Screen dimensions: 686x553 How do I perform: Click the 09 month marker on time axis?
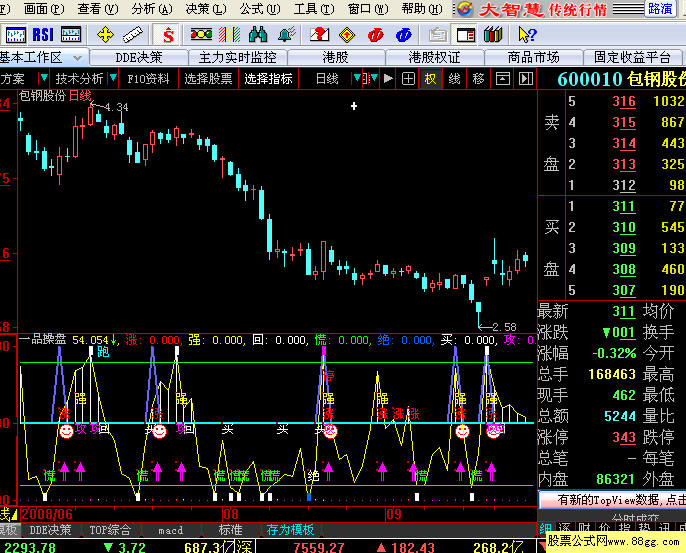394,514
